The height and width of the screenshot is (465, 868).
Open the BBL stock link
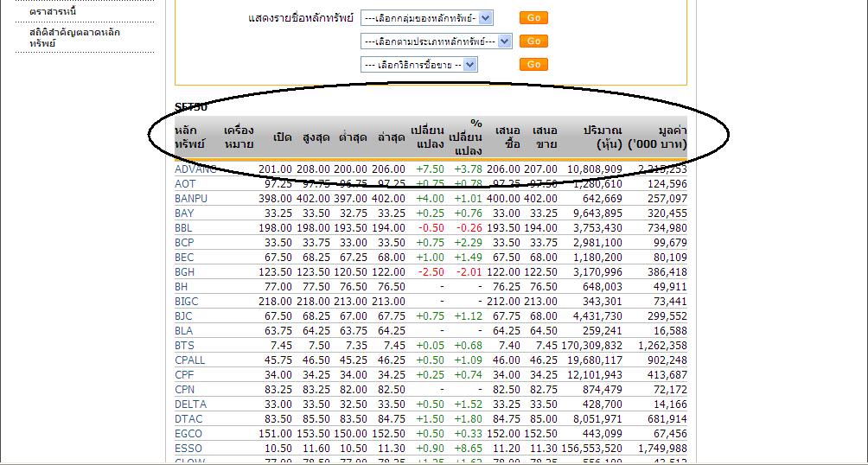(183, 227)
